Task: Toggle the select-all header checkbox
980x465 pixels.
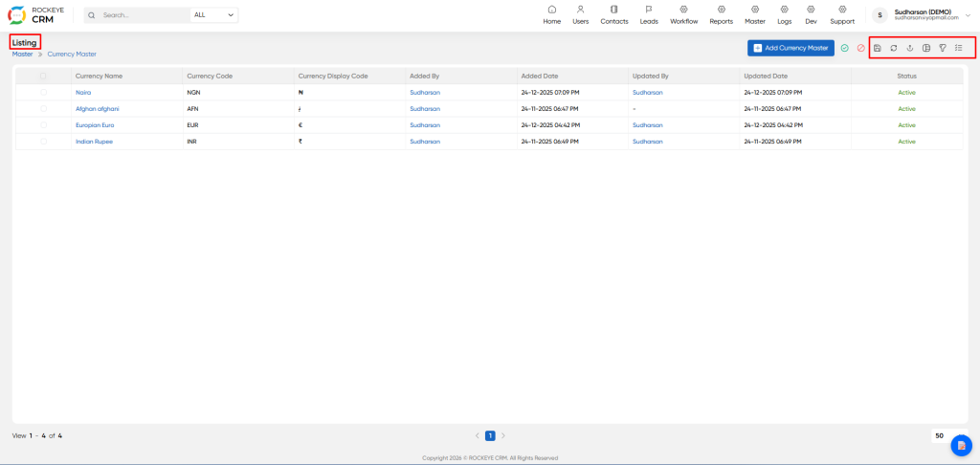Action: click(43, 77)
